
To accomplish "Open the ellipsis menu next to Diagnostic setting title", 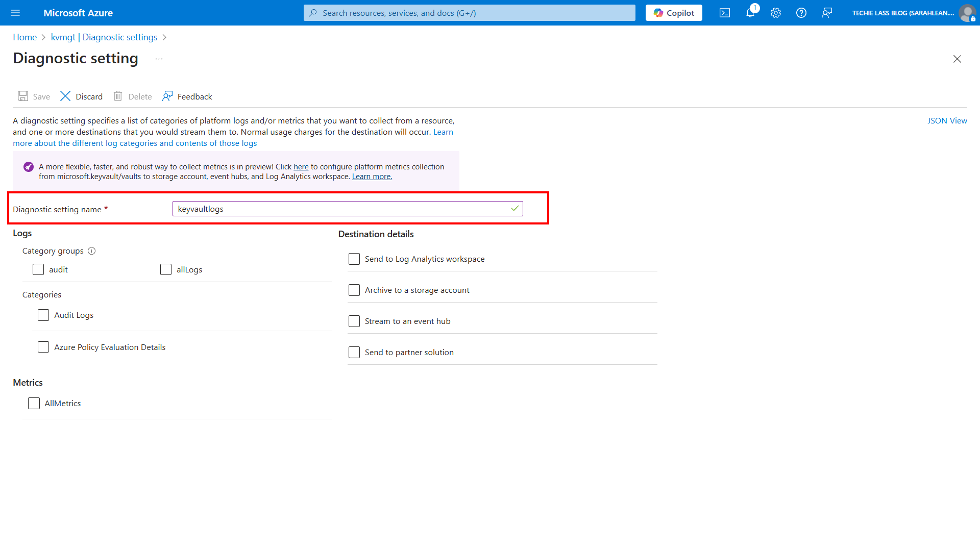I will pos(159,58).
